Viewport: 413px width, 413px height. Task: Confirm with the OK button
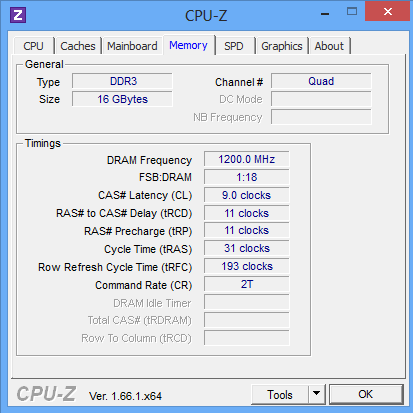(366, 394)
